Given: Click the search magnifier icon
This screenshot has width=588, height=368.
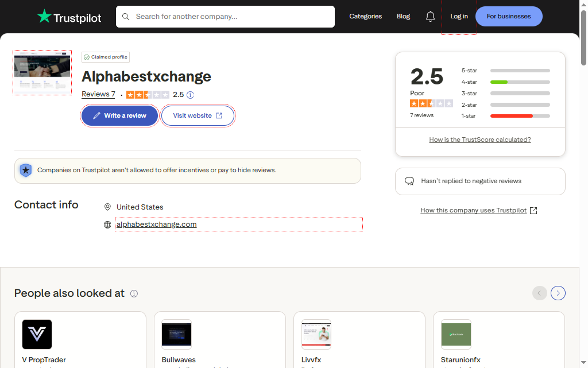Looking at the screenshot, I should [x=126, y=17].
